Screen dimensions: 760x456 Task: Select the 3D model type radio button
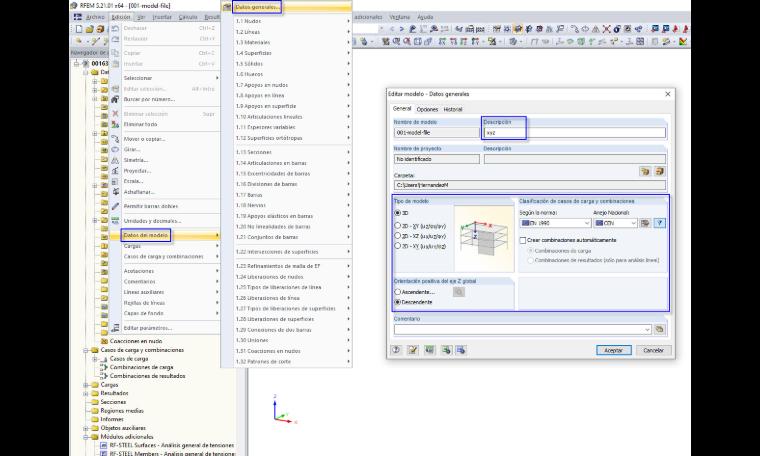pos(398,213)
